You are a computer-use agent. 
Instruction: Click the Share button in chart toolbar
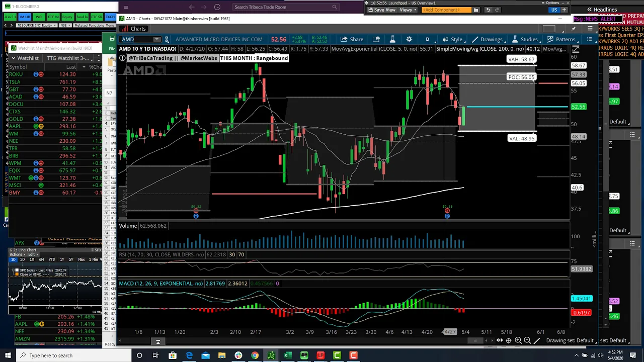tap(352, 39)
